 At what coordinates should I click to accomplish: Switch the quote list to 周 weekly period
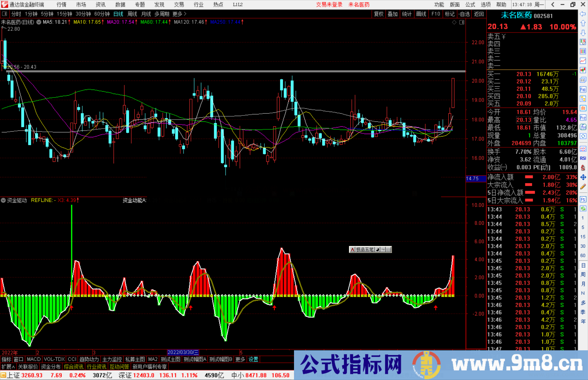click(x=583, y=275)
